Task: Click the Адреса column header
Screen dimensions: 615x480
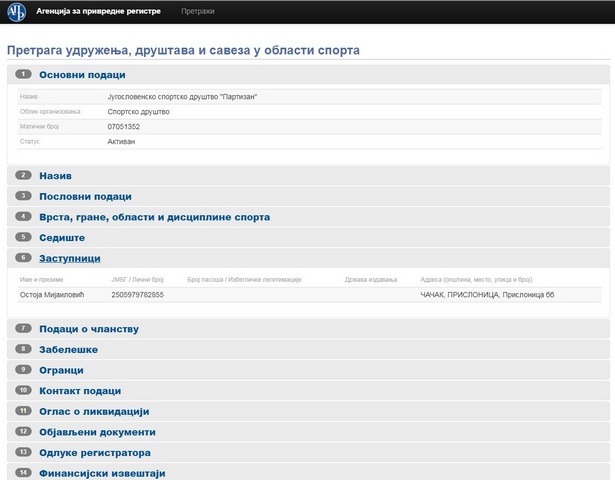Action: tap(477, 280)
